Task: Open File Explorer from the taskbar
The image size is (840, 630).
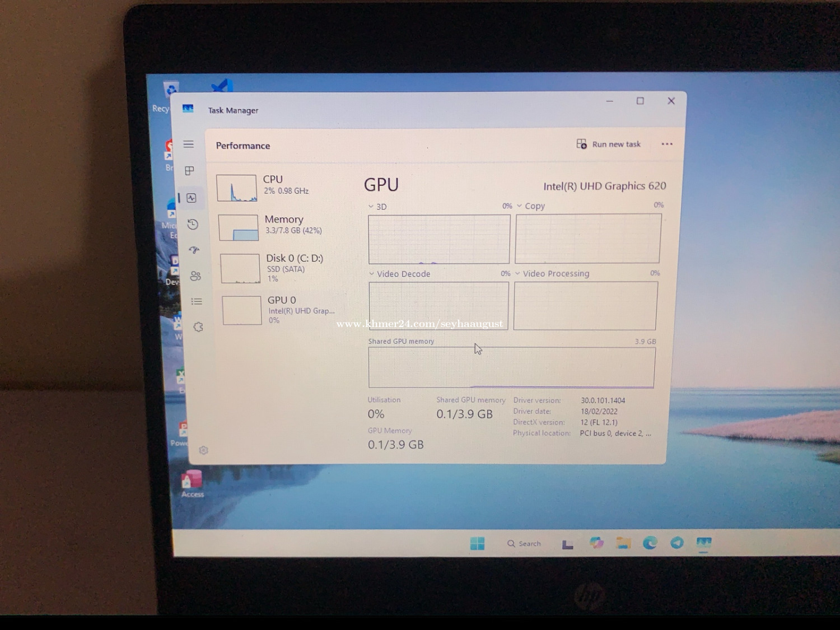Action: pyautogui.click(x=623, y=543)
